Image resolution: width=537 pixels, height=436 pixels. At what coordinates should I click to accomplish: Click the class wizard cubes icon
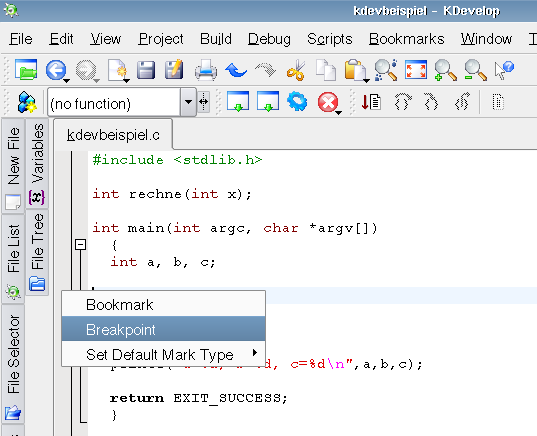pos(27,102)
